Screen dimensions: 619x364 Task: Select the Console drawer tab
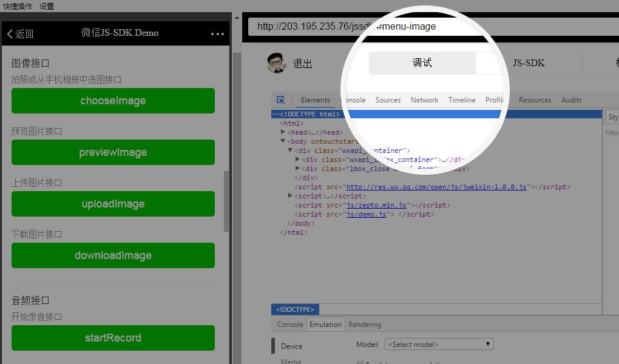pos(289,324)
